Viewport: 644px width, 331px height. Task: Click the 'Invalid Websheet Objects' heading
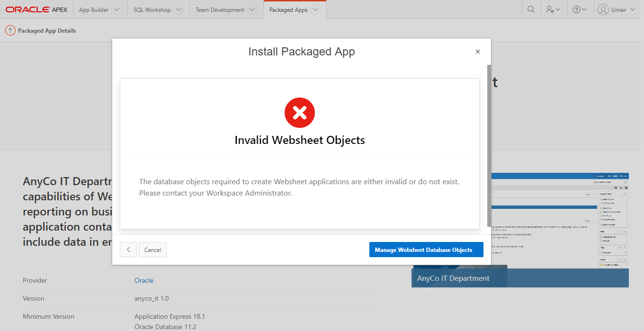[x=300, y=140]
